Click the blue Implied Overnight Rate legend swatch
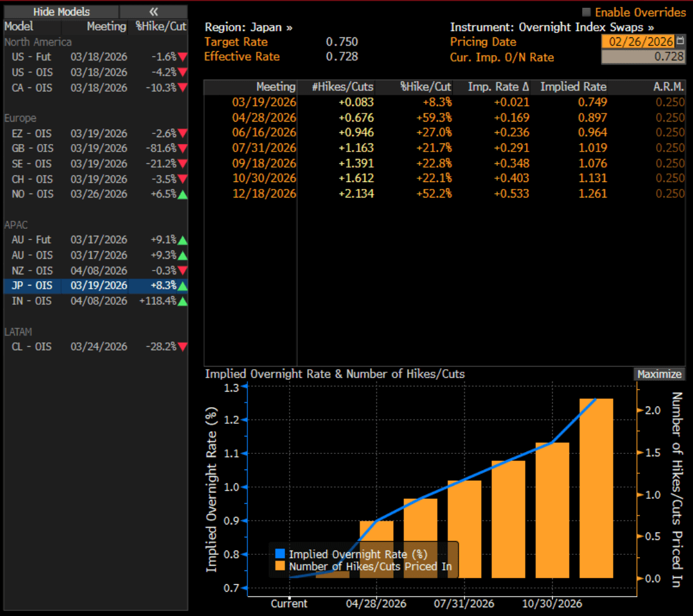The image size is (693, 616). (x=280, y=554)
